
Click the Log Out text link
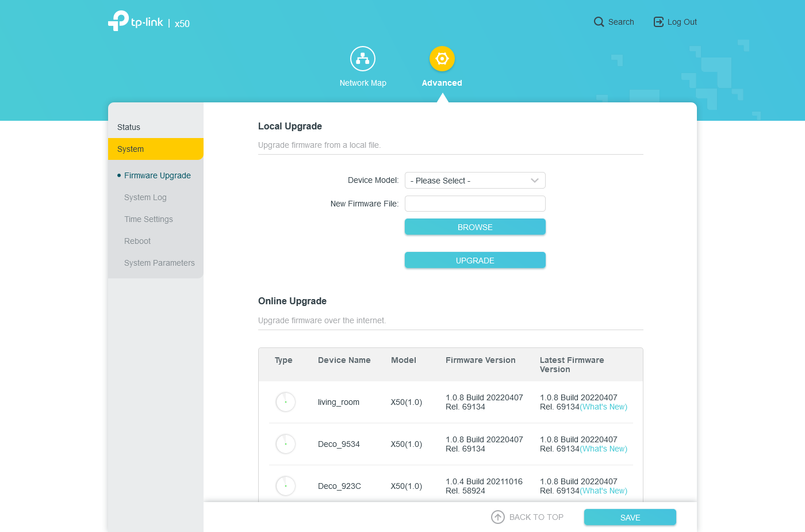682,22
